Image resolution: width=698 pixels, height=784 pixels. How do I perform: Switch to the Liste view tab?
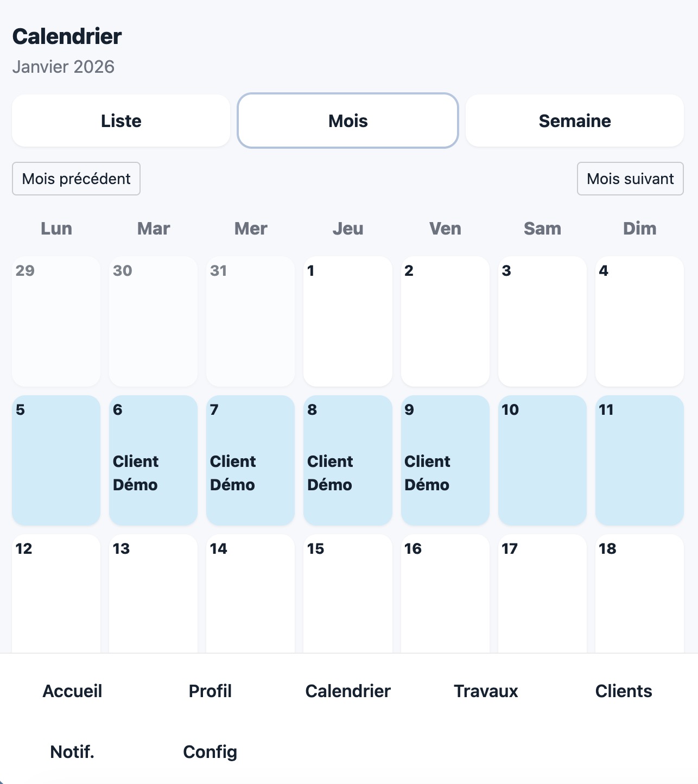pos(121,121)
